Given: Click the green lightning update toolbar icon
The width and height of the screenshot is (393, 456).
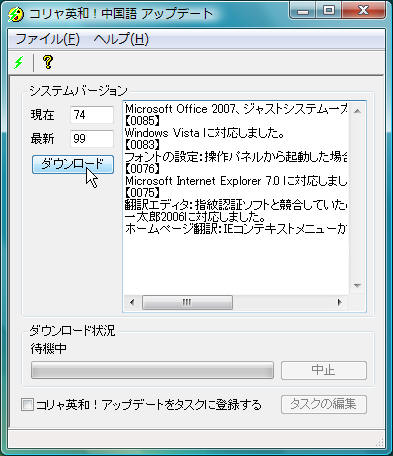Looking at the screenshot, I should 19,62.
